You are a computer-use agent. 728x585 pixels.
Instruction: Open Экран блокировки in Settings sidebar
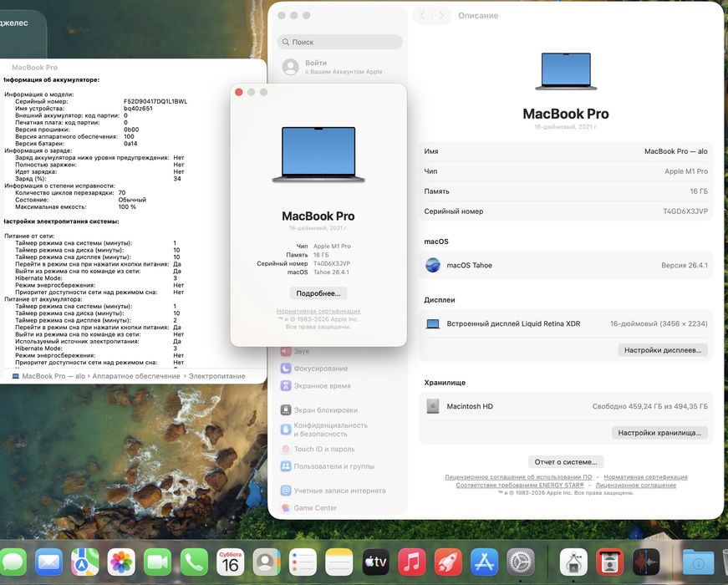[319, 410]
